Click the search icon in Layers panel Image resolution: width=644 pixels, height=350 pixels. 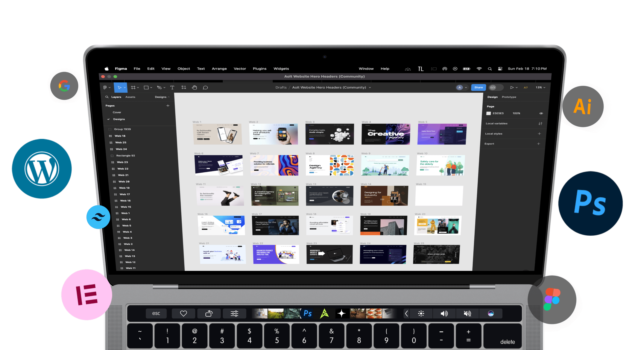click(x=107, y=97)
